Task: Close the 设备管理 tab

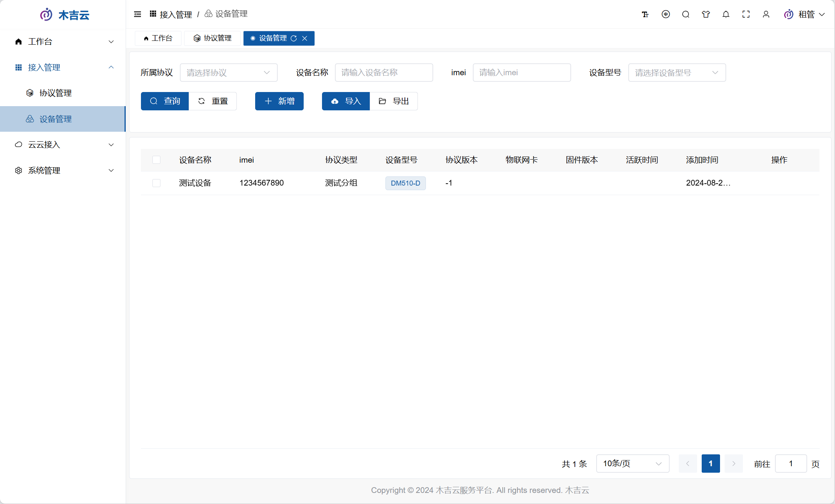Action: click(x=305, y=38)
